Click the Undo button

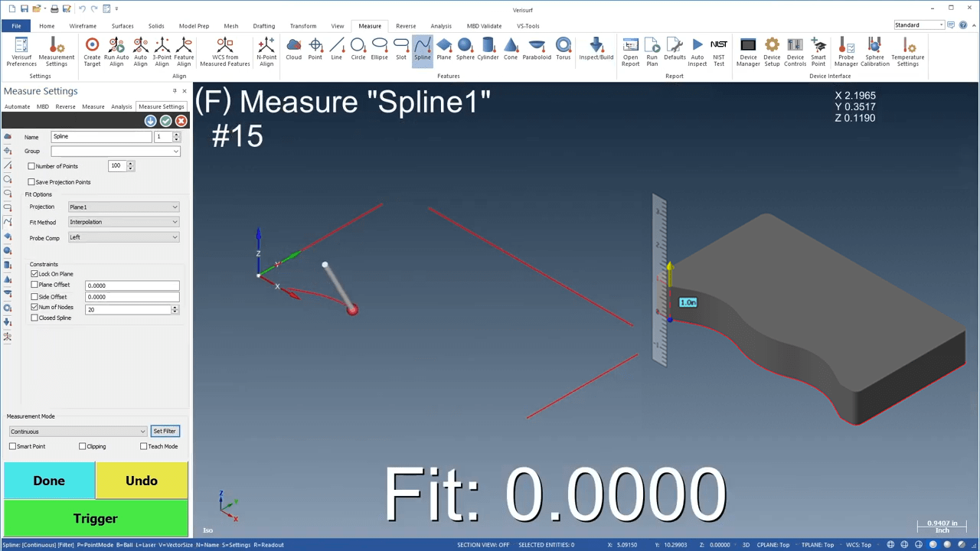142,481
